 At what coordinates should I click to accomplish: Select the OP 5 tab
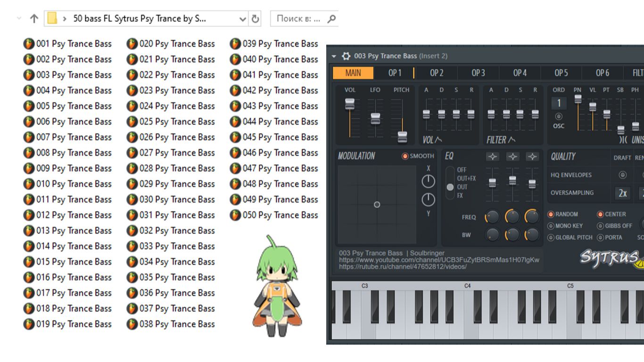pyautogui.click(x=561, y=73)
